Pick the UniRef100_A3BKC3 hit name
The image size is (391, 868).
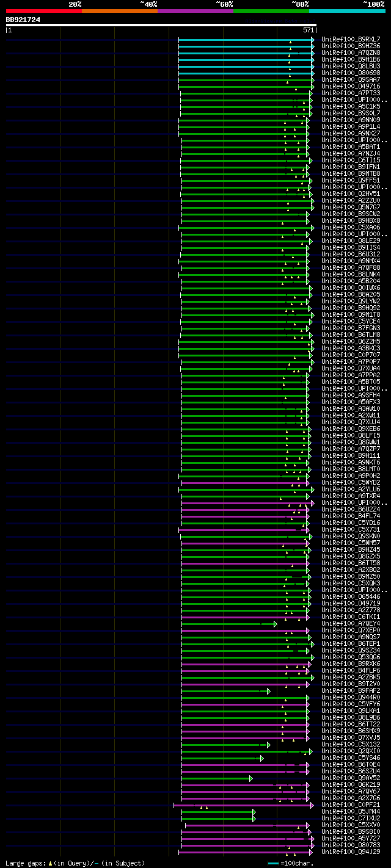[351, 348]
